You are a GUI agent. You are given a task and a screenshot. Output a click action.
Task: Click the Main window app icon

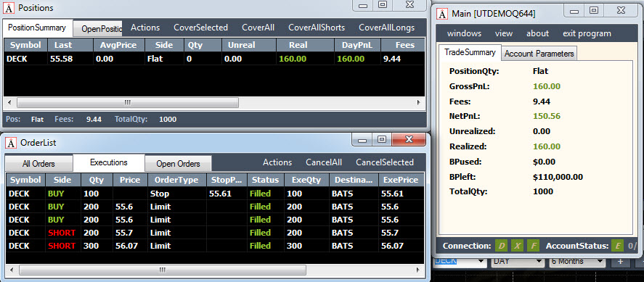click(441, 14)
